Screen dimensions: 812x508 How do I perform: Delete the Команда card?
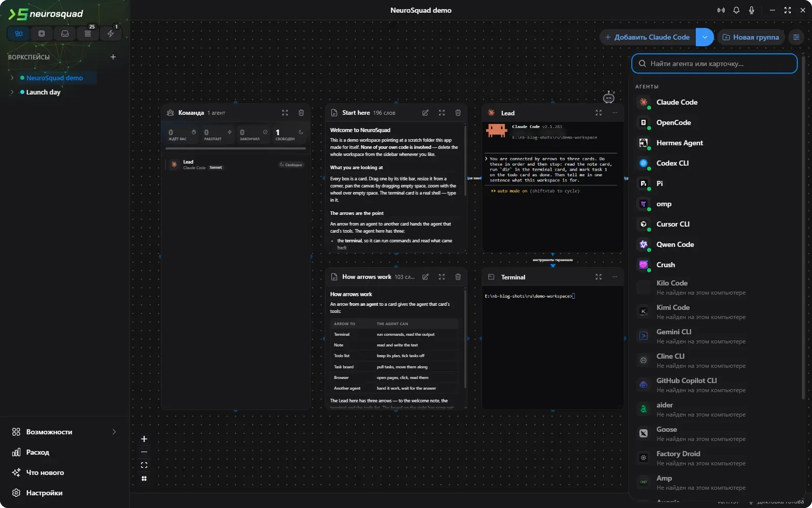click(301, 113)
